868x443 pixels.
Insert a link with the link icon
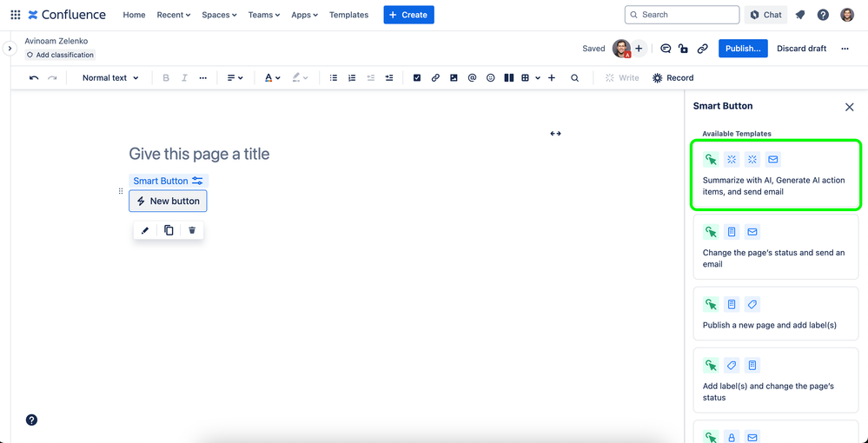(435, 78)
